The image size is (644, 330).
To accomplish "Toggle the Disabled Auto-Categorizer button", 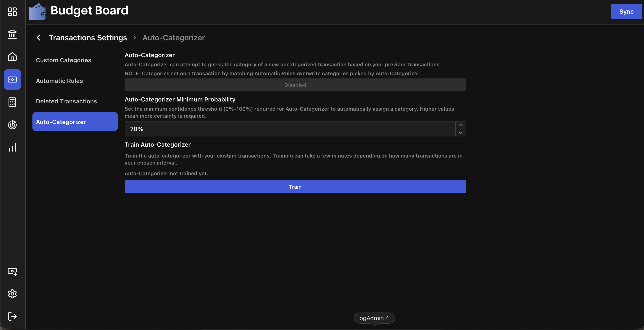I will tap(295, 85).
